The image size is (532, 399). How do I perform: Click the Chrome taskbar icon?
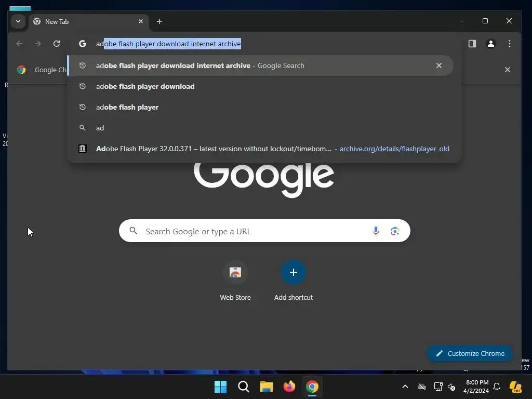click(x=312, y=387)
